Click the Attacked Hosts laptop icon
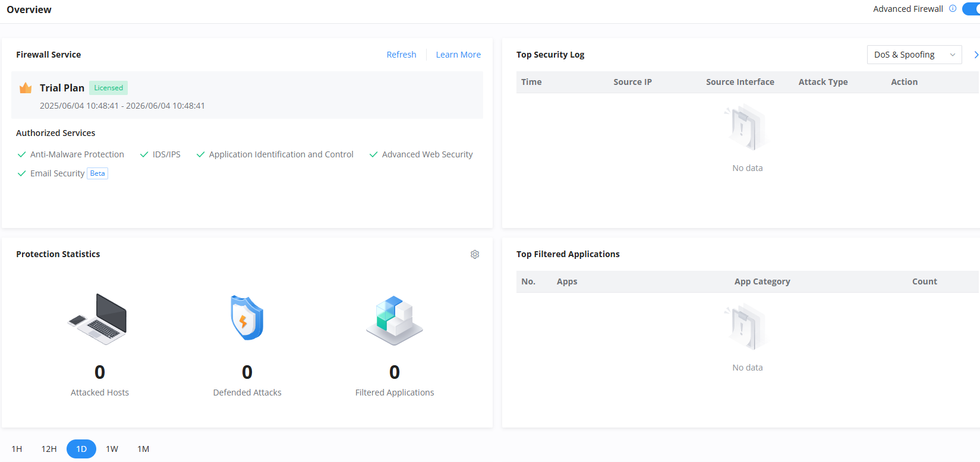 tap(98, 319)
